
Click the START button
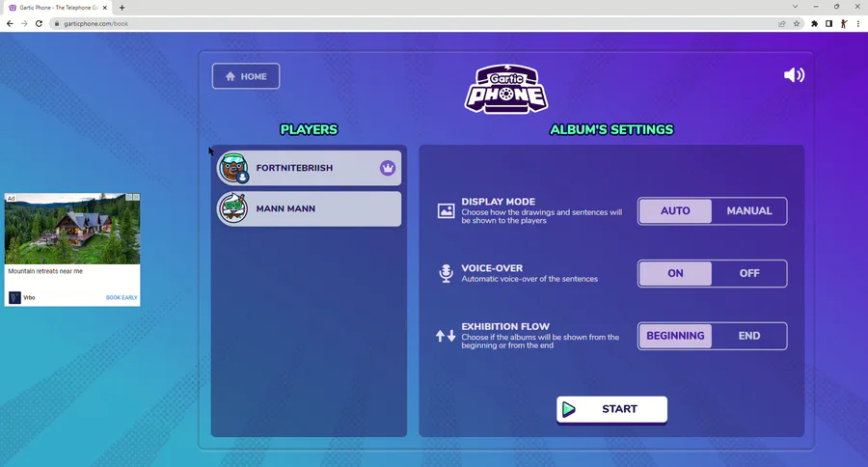[611, 409]
